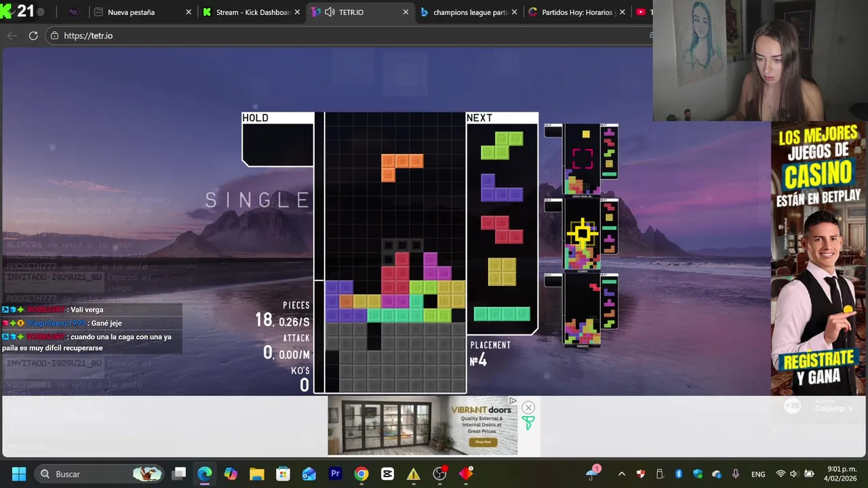Screen dimensions: 868x488
Task: Click the cyan I piece in NEXT queue
Action: tap(502, 314)
